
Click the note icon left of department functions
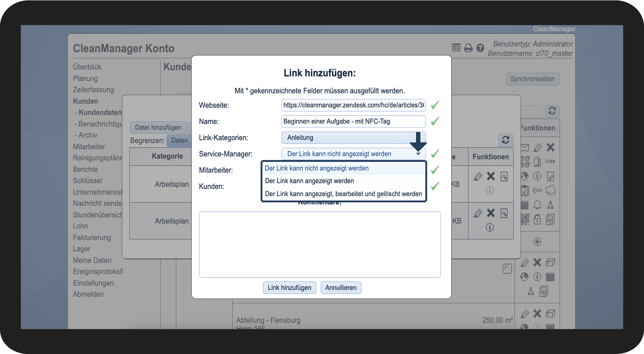tap(507, 269)
